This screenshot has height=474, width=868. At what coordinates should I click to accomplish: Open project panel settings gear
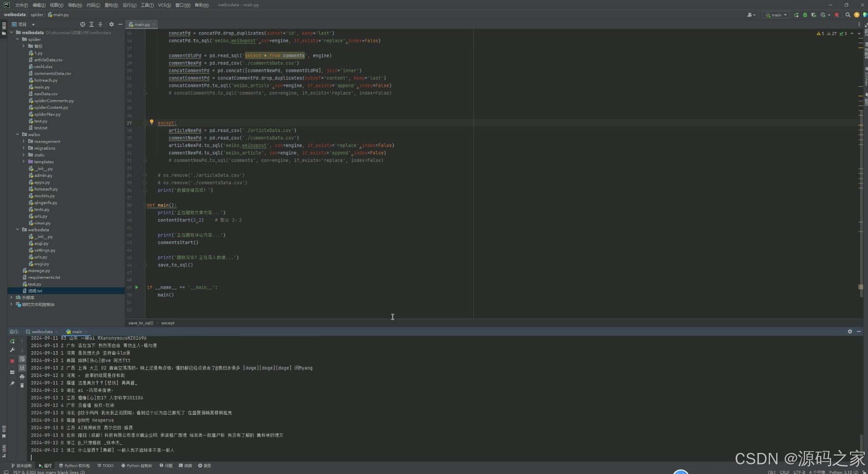[x=111, y=25]
